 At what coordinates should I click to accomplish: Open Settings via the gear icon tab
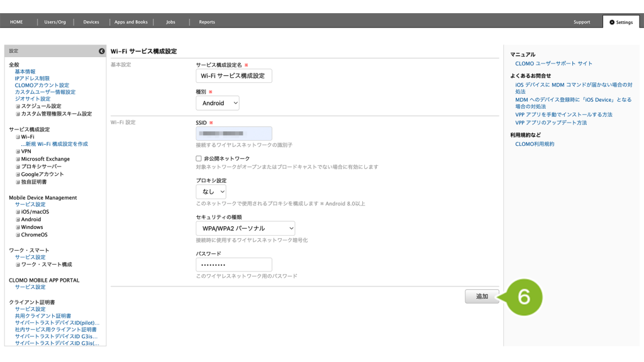pos(620,22)
